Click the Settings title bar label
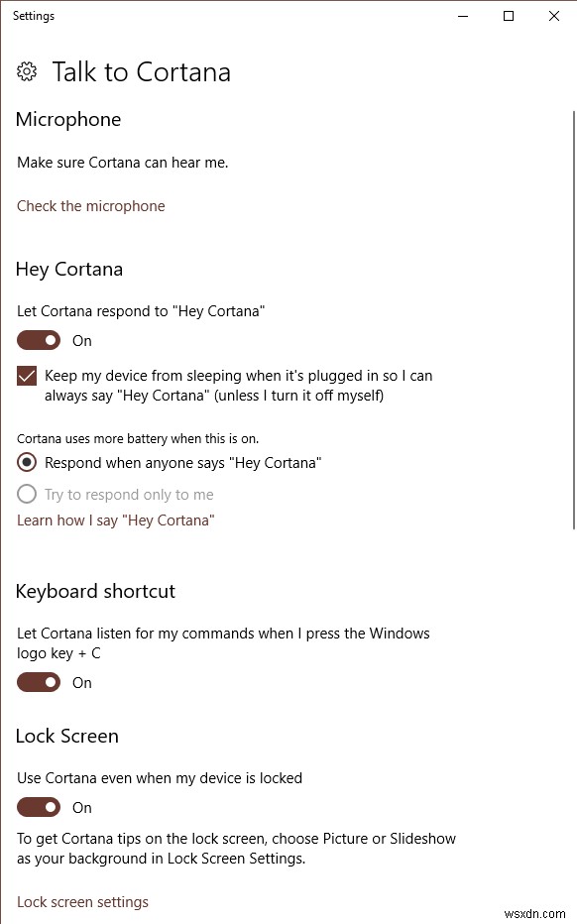 click(x=33, y=16)
